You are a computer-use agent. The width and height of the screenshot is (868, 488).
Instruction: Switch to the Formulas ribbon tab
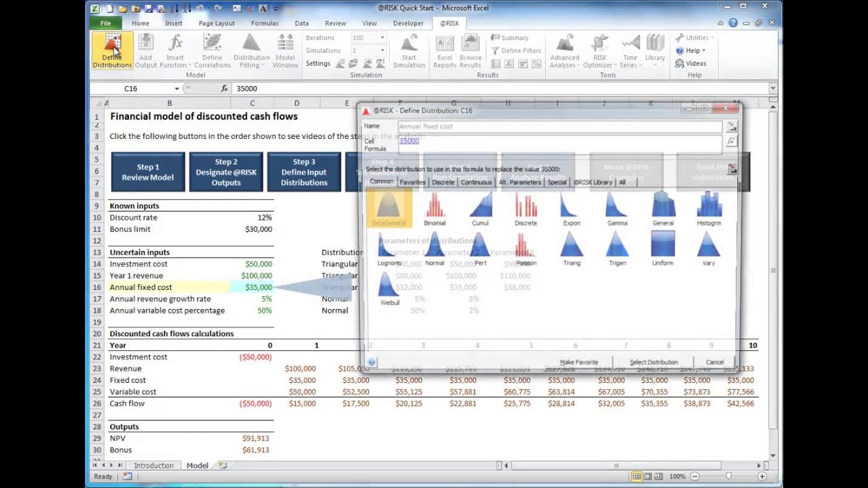(x=264, y=23)
